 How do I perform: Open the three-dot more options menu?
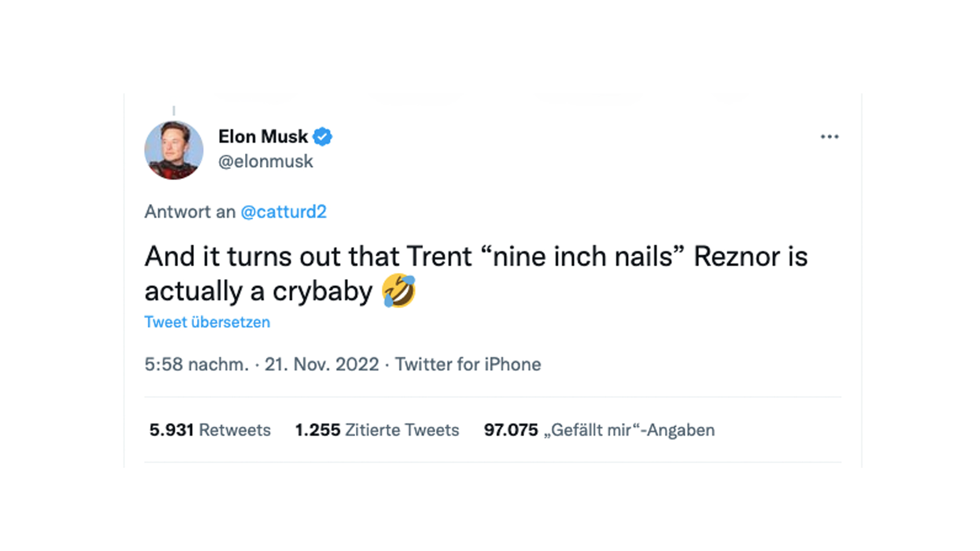(829, 137)
